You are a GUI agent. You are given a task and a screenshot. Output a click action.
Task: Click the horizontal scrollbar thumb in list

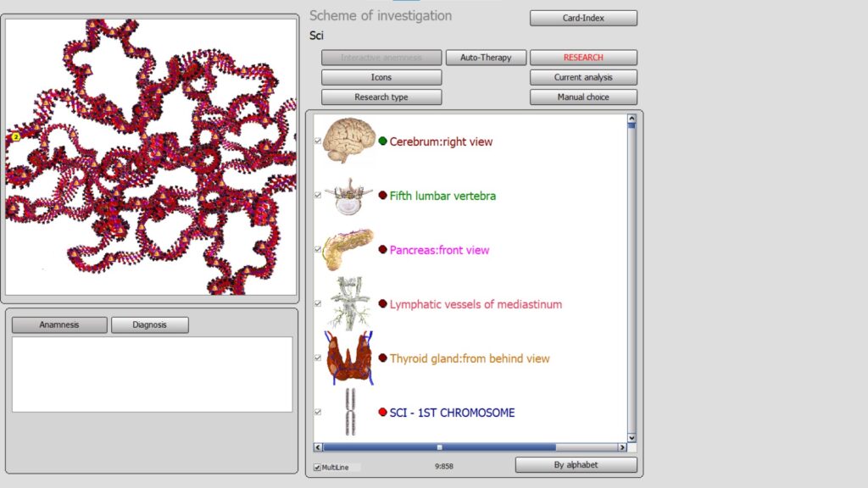click(439, 447)
